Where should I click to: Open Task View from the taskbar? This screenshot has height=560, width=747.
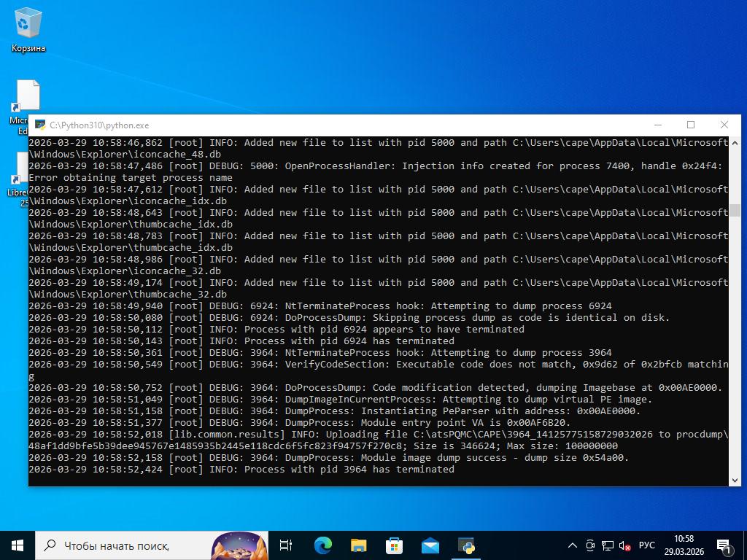click(x=286, y=545)
